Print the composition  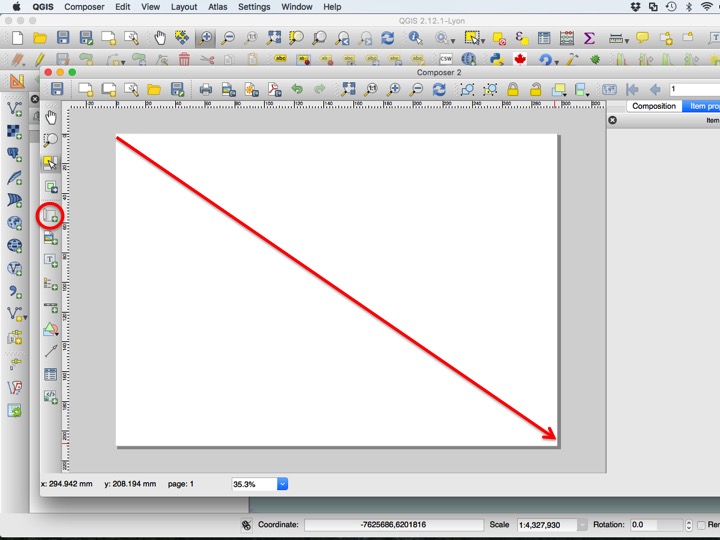205,89
